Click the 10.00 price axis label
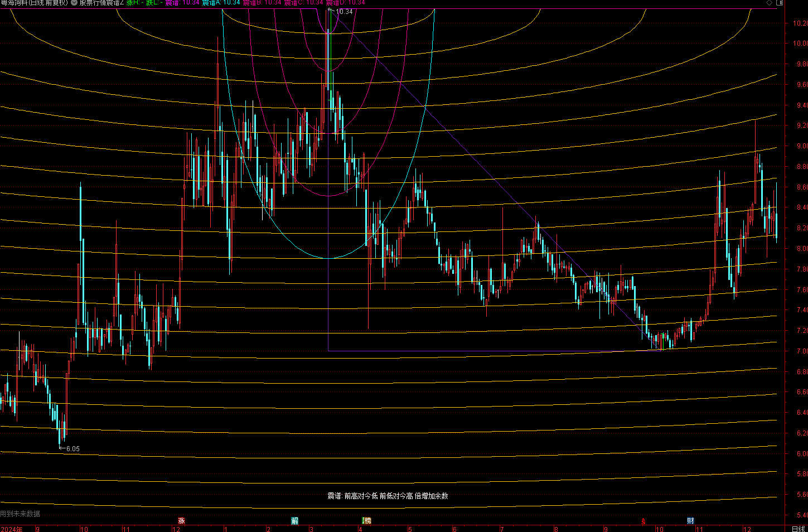The height and width of the screenshot is (532, 808). [x=800, y=43]
